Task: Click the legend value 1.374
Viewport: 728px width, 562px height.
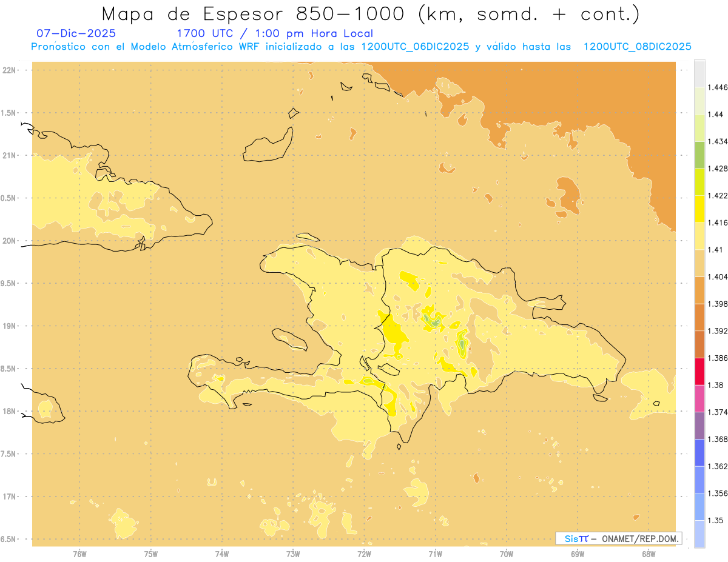Action: [718, 412]
